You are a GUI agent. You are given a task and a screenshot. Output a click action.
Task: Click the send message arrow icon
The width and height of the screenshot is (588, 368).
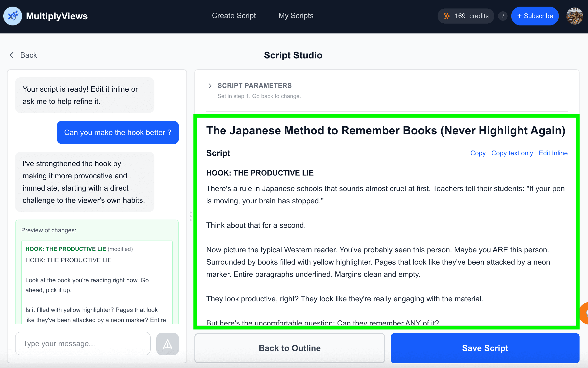pyautogui.click(x=167, y=344)
